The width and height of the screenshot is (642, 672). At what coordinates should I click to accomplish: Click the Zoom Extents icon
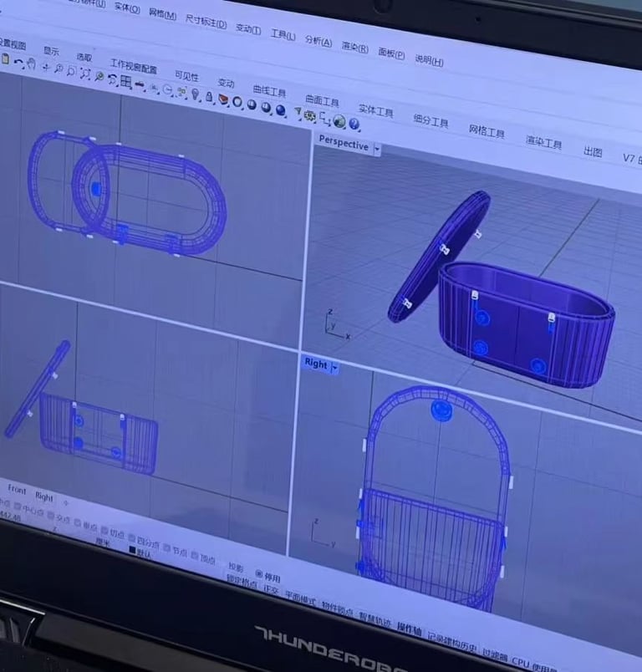point(85,74)
